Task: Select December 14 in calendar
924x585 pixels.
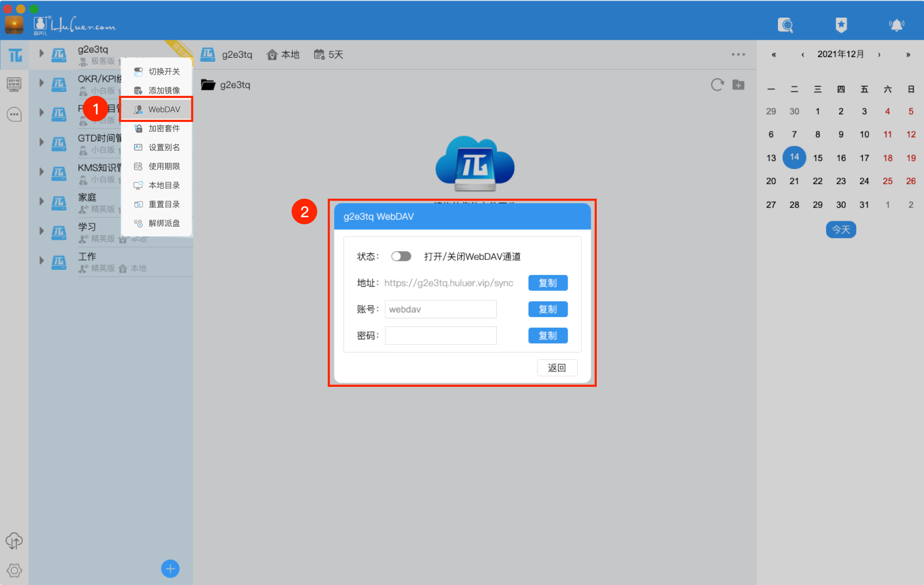Action: click(795, 158)
